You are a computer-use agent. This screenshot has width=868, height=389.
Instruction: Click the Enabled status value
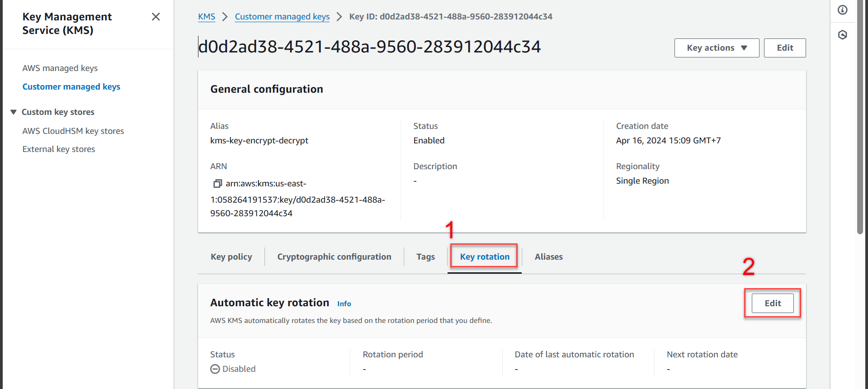tap(429, 141)
